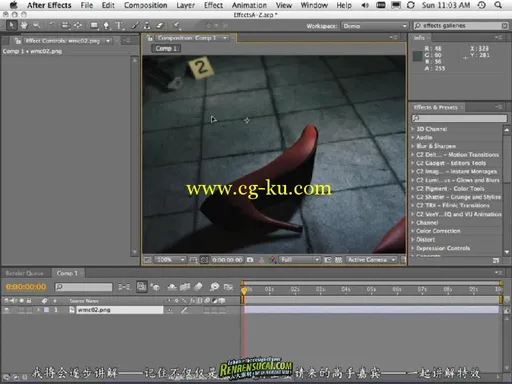512x384 pixels.
Task: Open the Workspace Demo dropdown
Action: coord(374,26)
